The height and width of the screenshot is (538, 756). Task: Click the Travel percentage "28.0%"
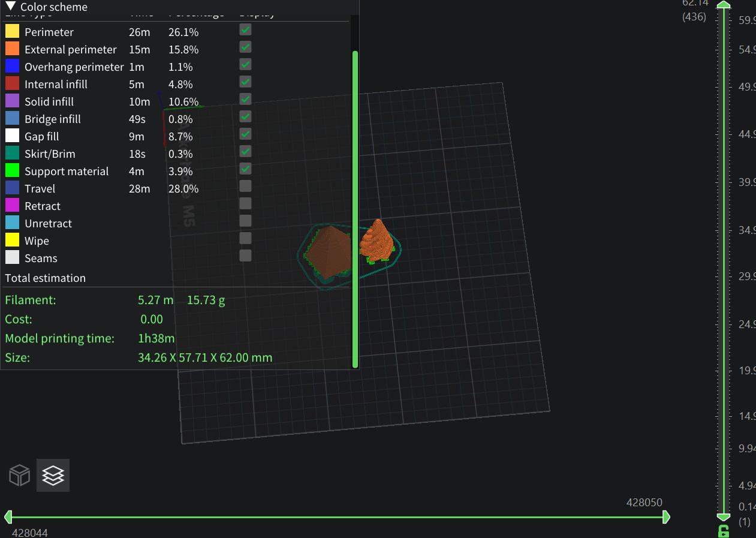183,189
